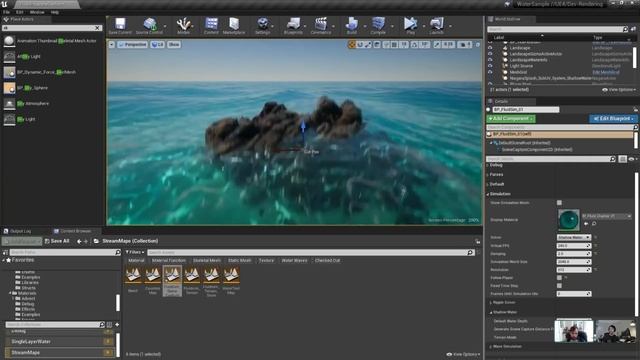Click the Build toolbar button
The height and width of the screenshot is (360, 640).
[x=351, y=26]
